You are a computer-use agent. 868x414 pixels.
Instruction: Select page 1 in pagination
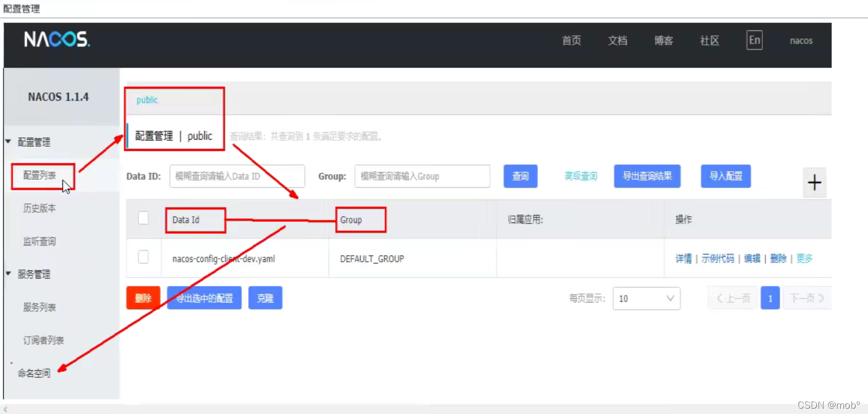click(770, 298)
